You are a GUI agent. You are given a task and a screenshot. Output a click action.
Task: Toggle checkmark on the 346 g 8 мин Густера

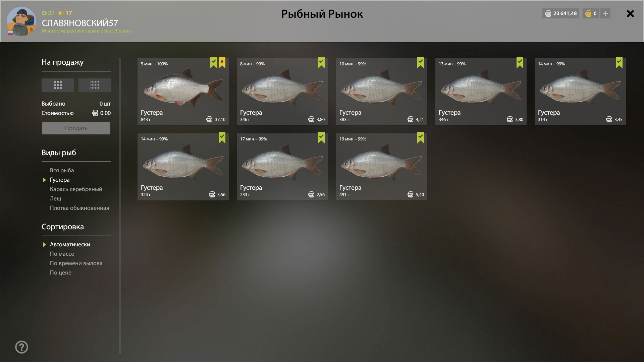pos(321,62)
